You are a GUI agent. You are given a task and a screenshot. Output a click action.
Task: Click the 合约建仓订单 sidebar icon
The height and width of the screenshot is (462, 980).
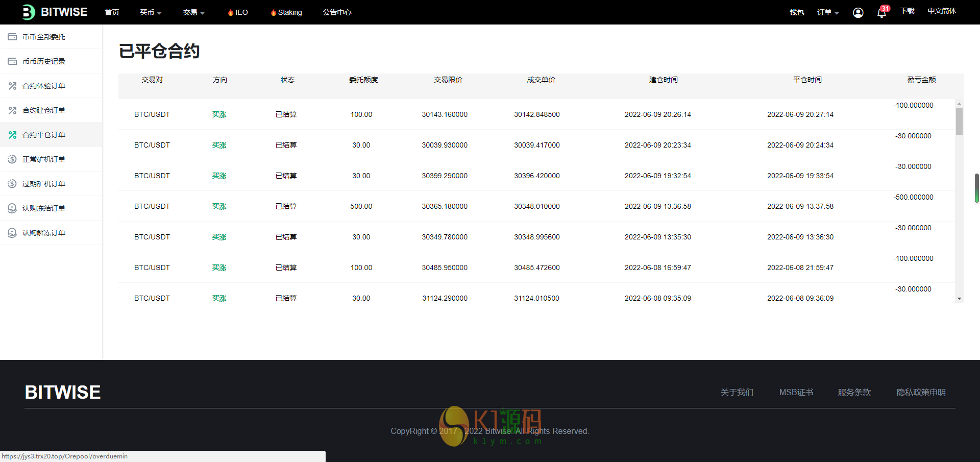click(x=12, y=110)
